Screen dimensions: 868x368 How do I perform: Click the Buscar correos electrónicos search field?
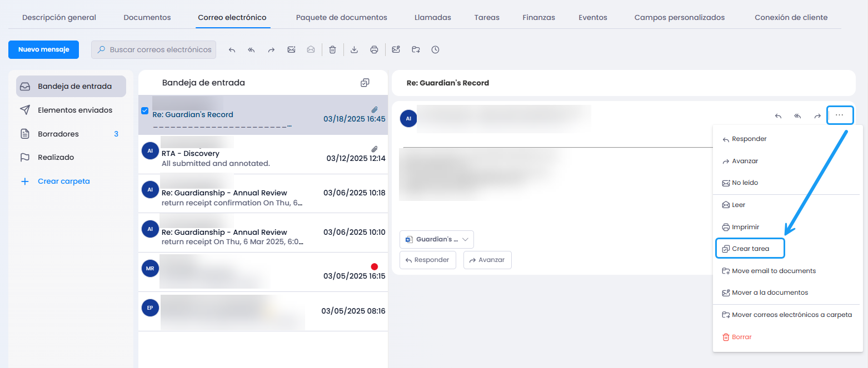point(160,49)
